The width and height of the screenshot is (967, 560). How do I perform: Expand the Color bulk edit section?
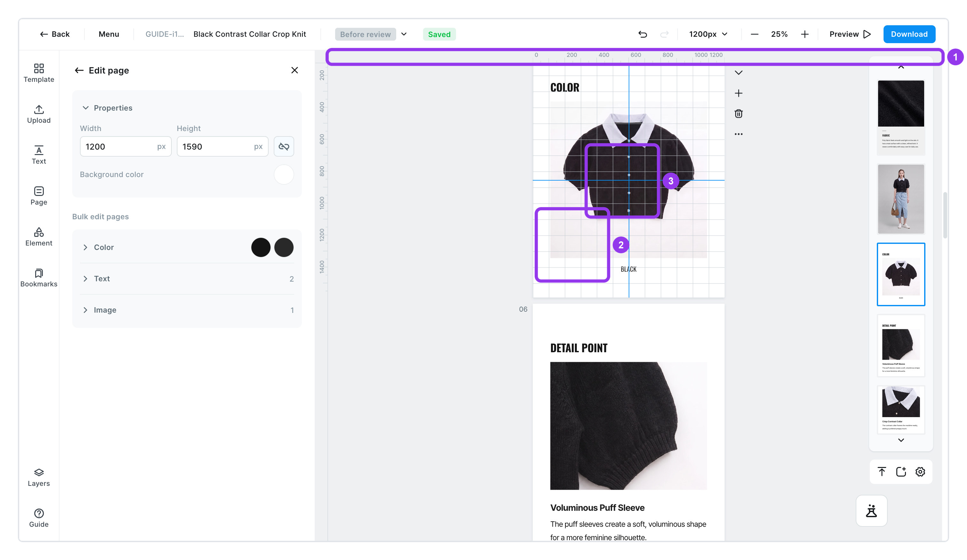[85, 247]
